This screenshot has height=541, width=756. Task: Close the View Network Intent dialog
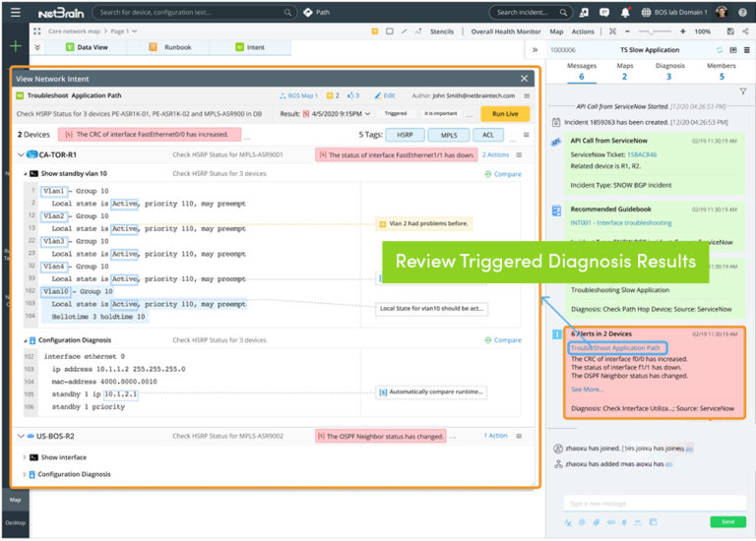(x=524, y=78)
